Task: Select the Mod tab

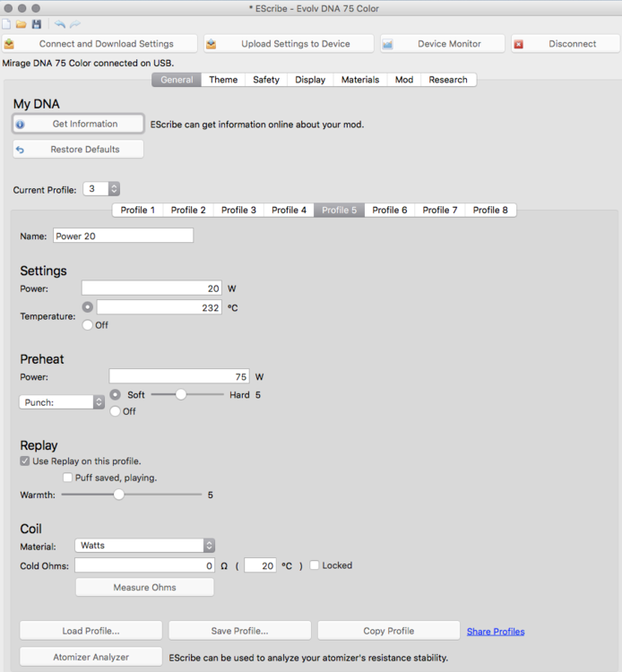Action: point(404,80)
